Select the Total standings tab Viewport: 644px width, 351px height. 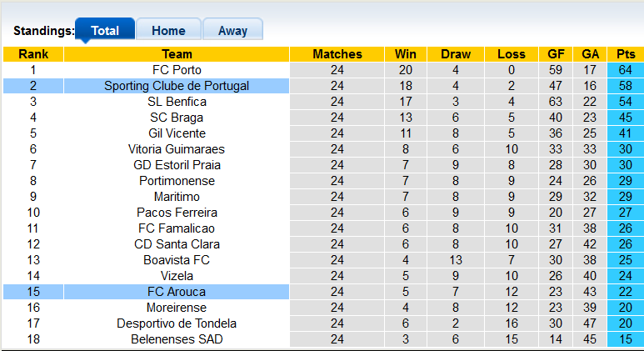105,31
